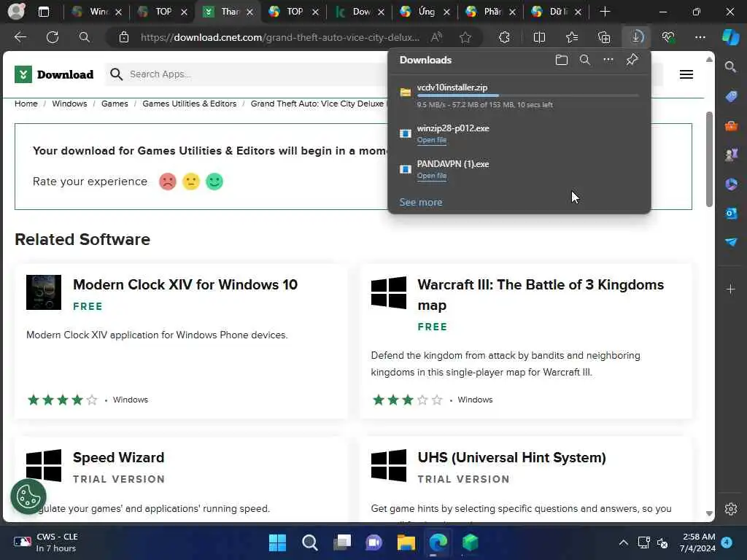Open the Tools briefcase icon in sidebar
This screenshot has width=747, height=560.
coord(731,126)
